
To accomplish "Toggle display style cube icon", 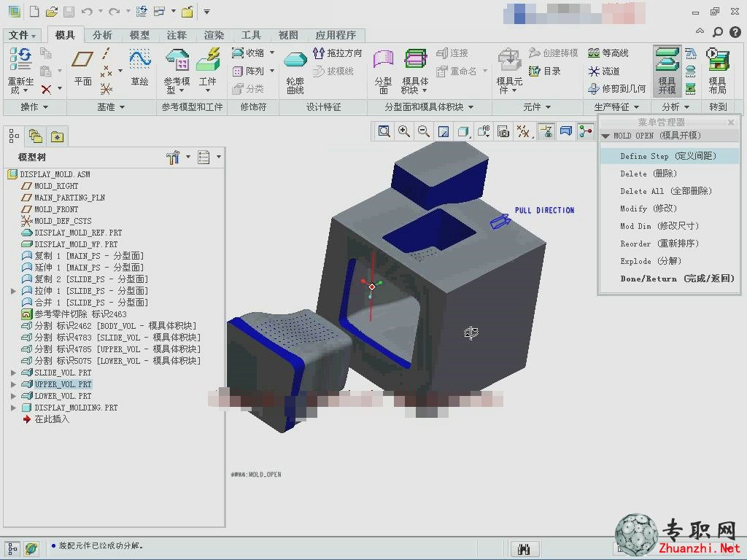I will 463,131.
